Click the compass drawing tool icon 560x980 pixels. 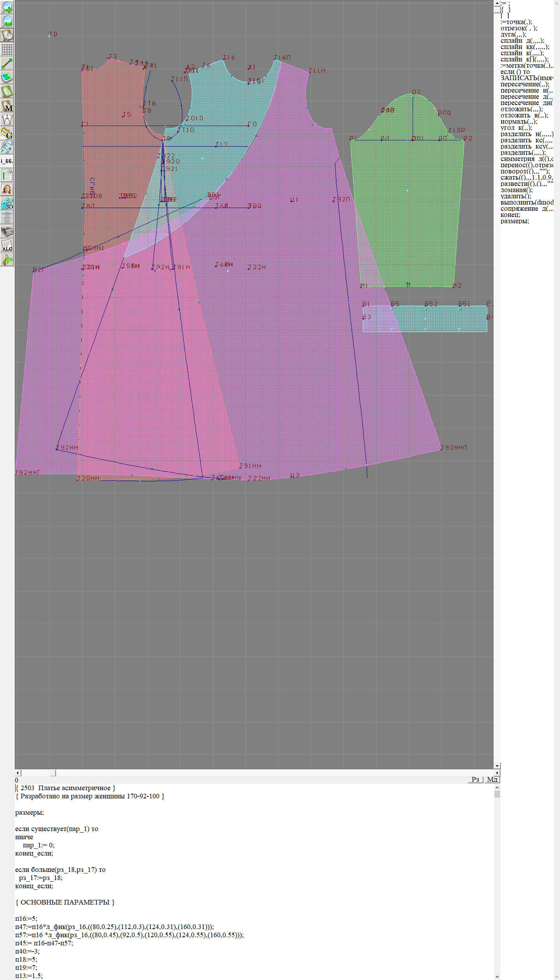(x=7, y=120)
